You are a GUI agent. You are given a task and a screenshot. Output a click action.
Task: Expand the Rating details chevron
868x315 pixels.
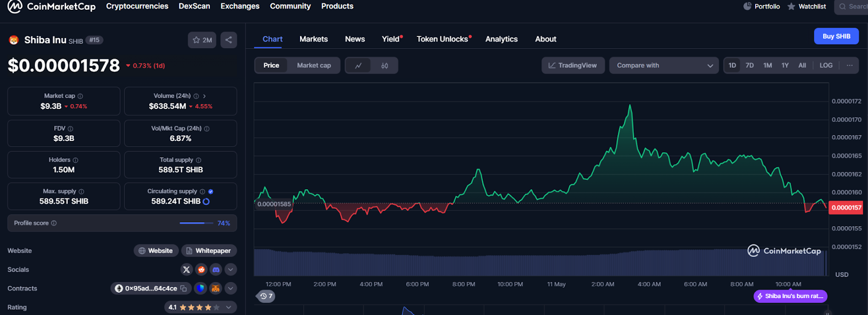pos(229,307)
